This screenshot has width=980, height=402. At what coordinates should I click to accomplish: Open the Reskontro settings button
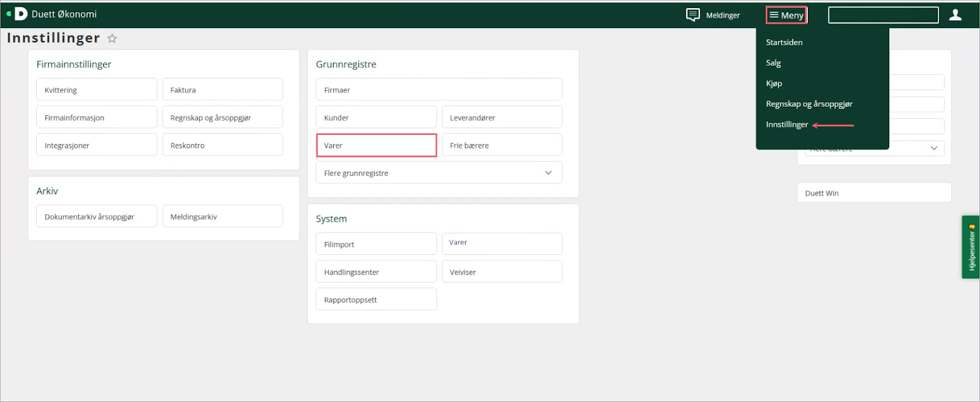coord(222,145)
